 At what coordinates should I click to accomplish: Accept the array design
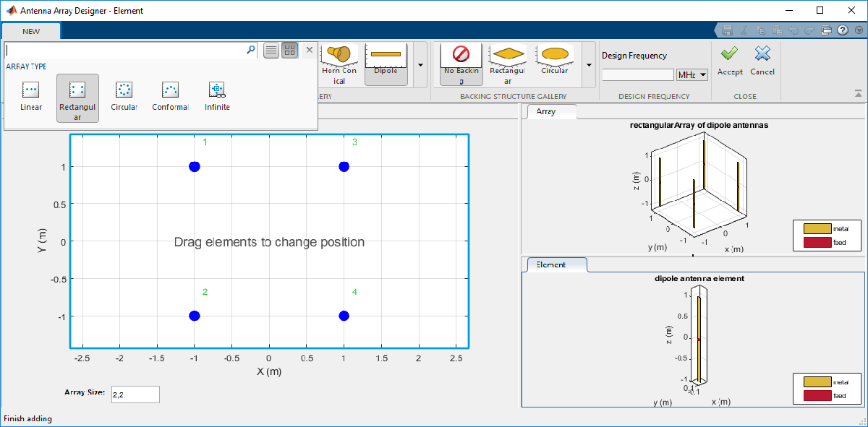click(x=730, y=61)
